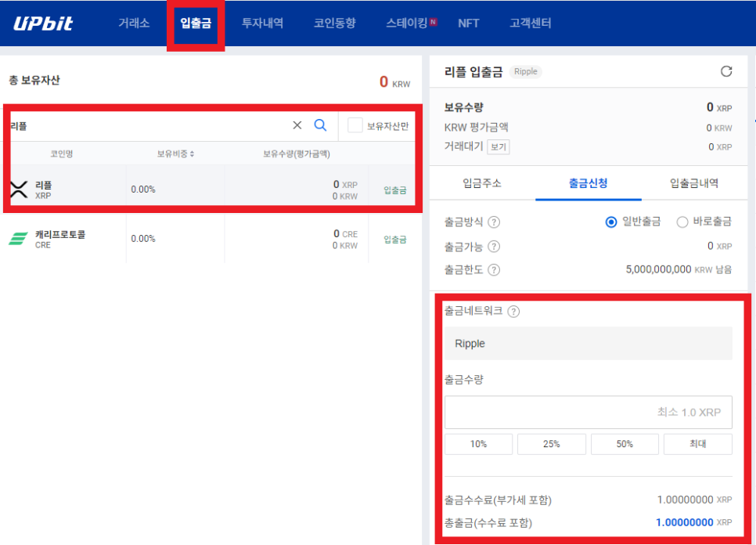Screen dimensions: 756x545
Task: Open help icon next to 출금방식
Action: click(494, 222)
